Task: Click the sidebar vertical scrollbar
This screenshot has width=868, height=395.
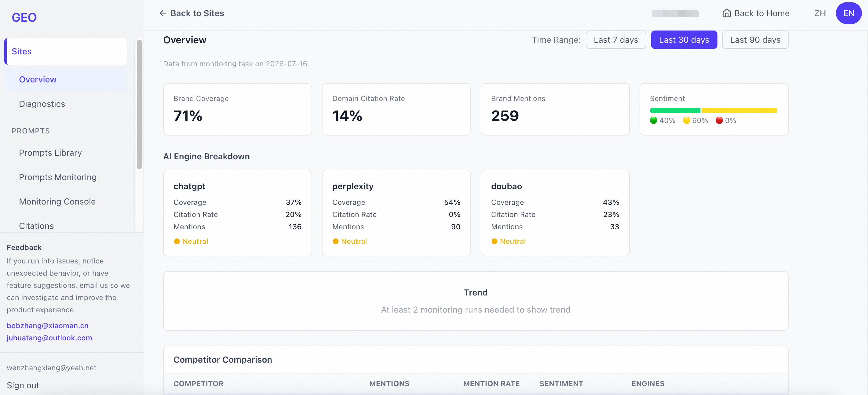Action: point(139,104)
